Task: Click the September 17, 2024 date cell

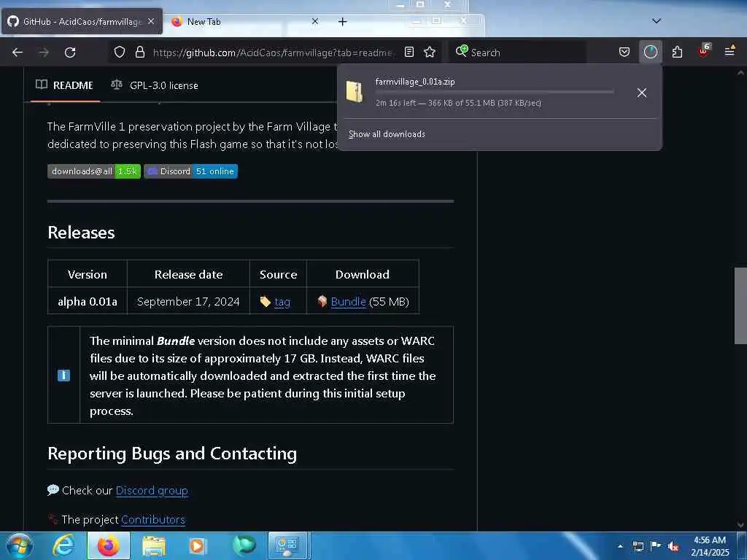Action: click(x=188, y=301)
